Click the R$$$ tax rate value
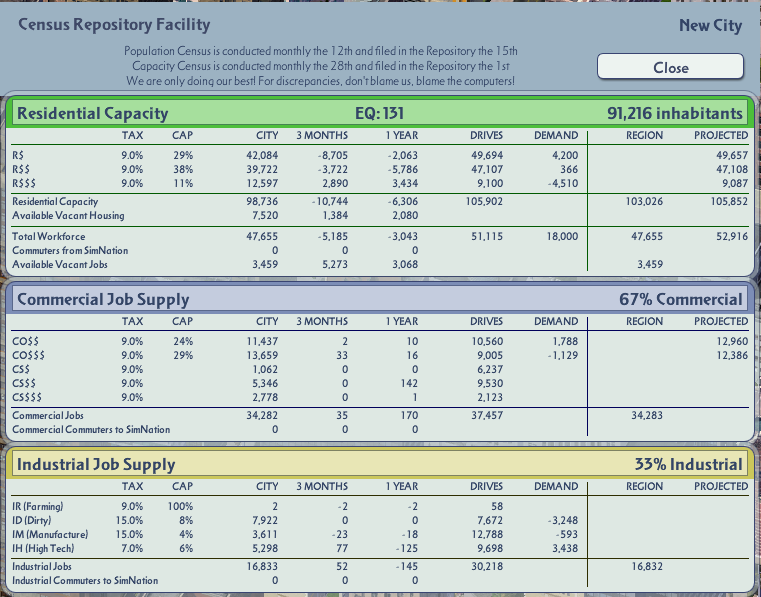761x597 pixels. click(132, 183)
